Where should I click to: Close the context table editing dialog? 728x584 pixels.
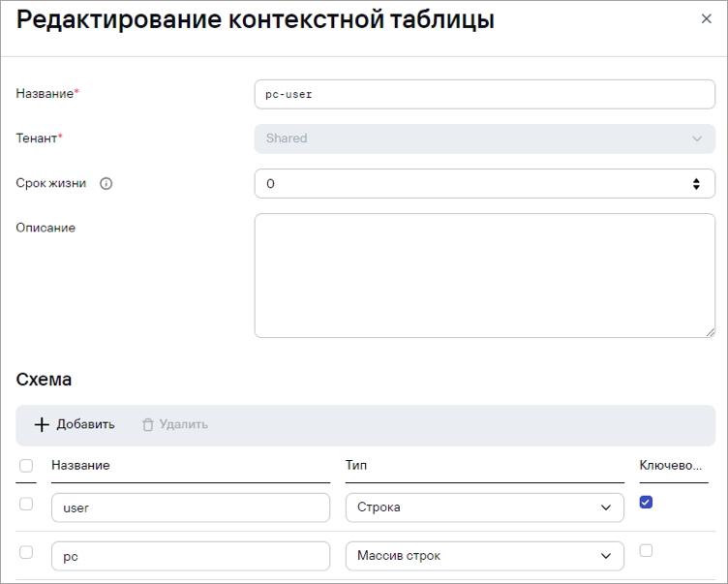(706, 19)
